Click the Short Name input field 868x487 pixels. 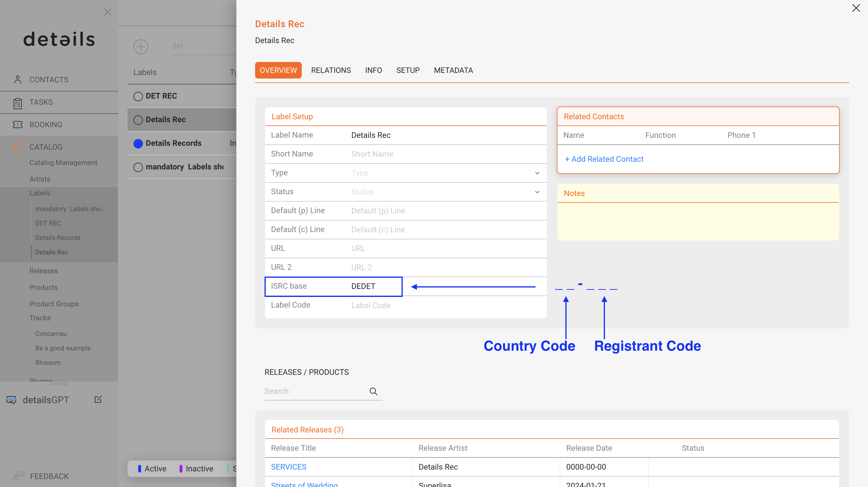pos(445,154)
